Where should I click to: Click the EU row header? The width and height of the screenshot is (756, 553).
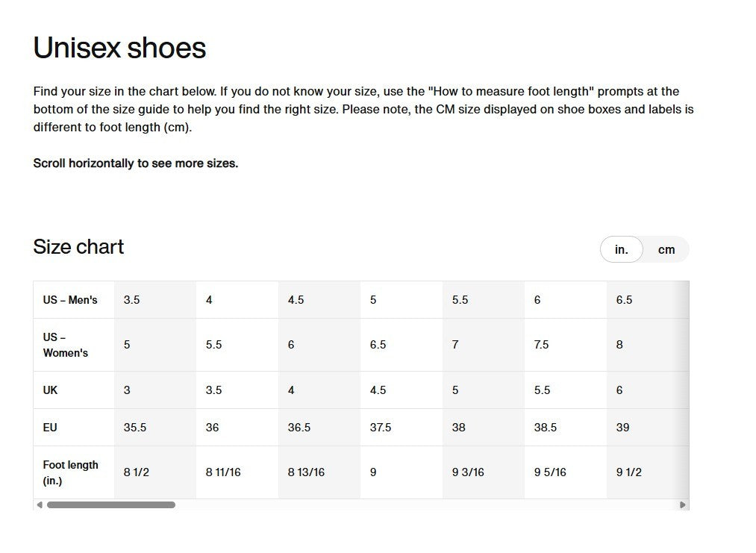[x=50, y=428]
